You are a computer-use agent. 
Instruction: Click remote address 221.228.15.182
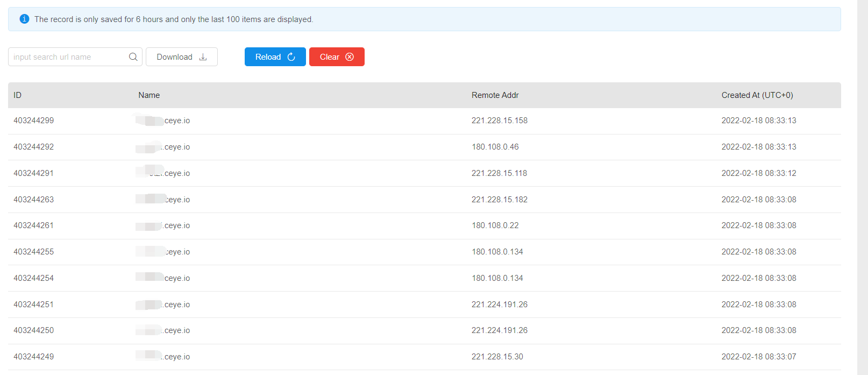point(500,200)
